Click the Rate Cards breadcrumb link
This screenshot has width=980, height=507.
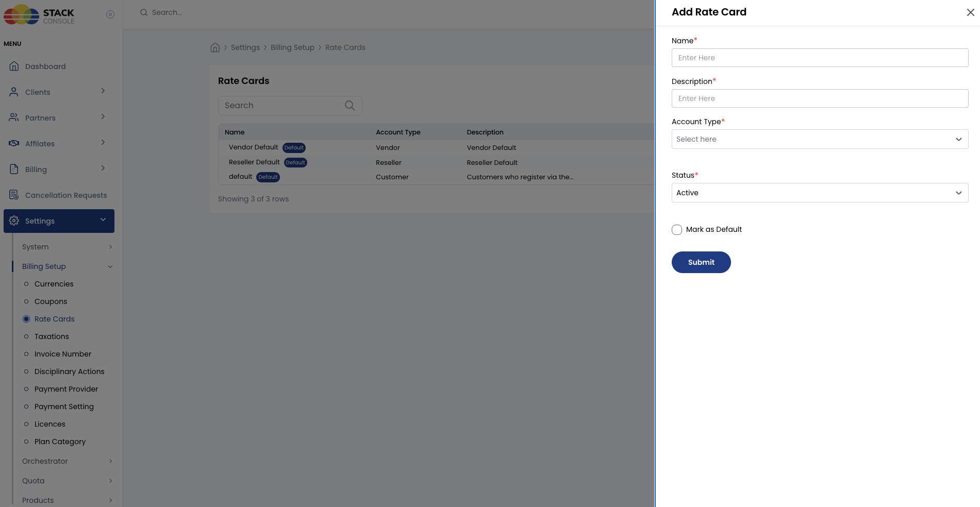click(345, 47)
